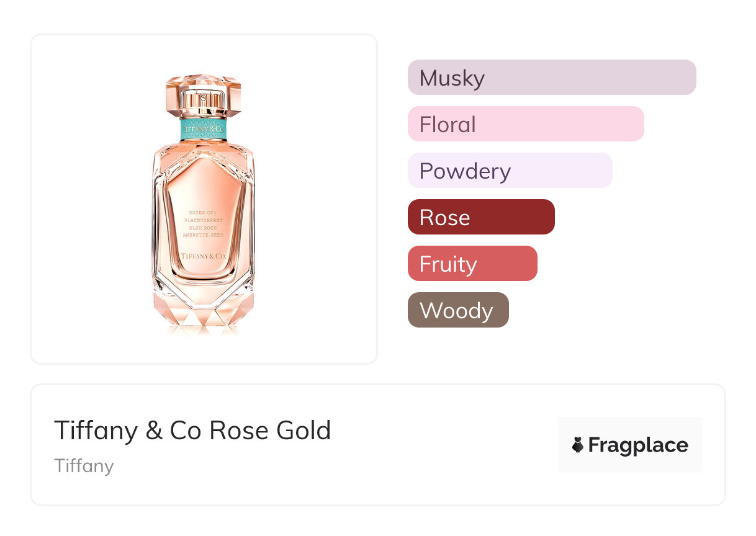The image size is (756, 536).
Task: Click the Fragplace bottle logo icon
Action: coord(578,445)
